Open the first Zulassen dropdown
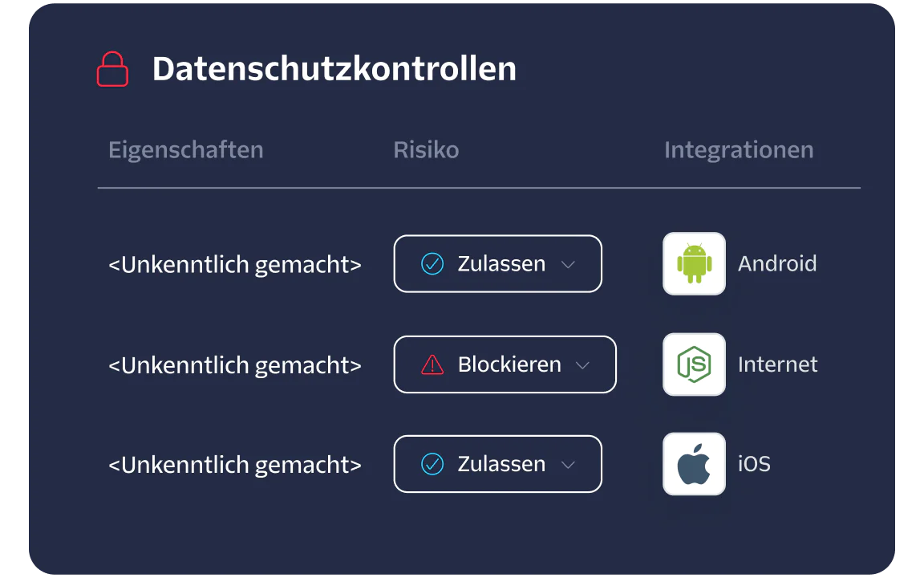 coord(569,263)
